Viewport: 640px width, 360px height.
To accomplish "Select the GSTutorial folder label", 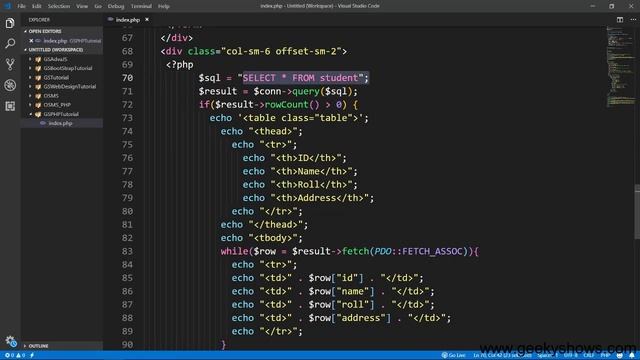I will pyautogui.click(x=56, y=78).
